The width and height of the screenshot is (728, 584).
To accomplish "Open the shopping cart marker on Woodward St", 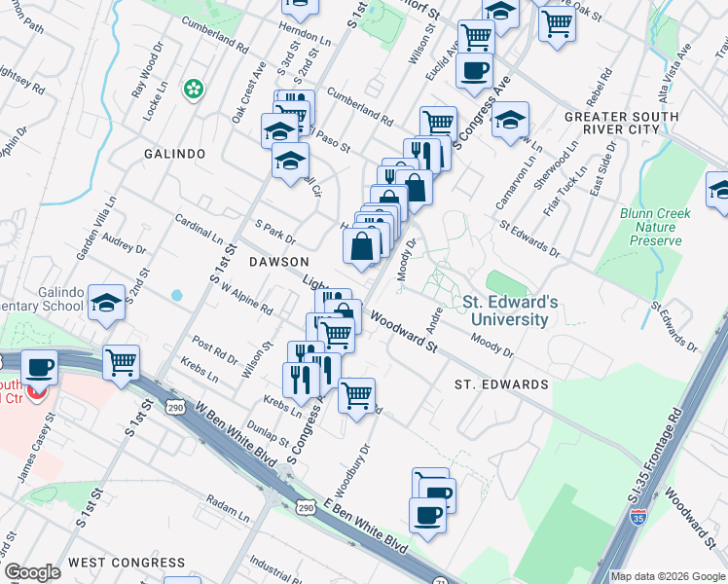I will (x=337, y=334).
